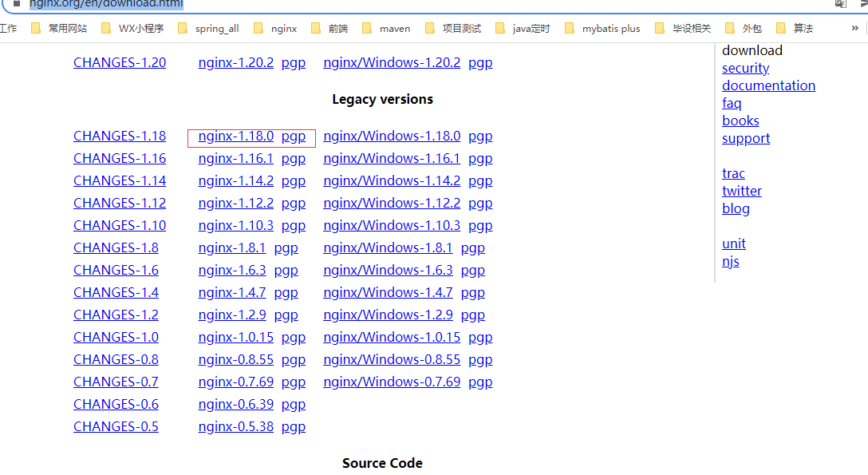Download nginx-0.6.39 source
This screenshot has height=475, width=868.
(x=236, y=404)
